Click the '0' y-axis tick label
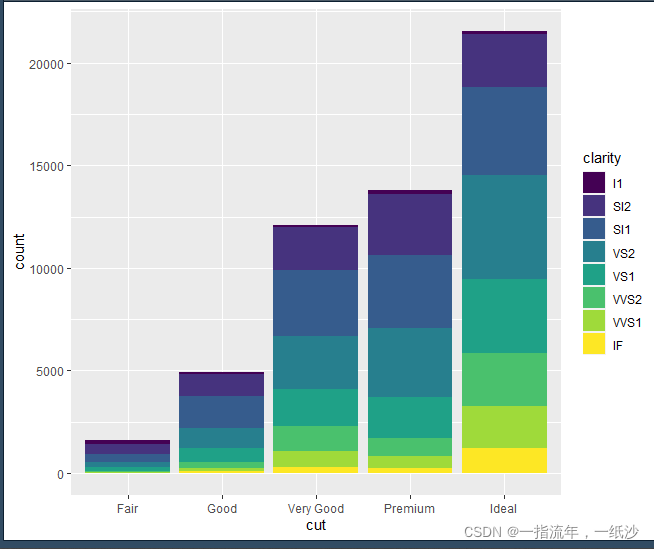654x549 pixels. (x=60, y=474)
